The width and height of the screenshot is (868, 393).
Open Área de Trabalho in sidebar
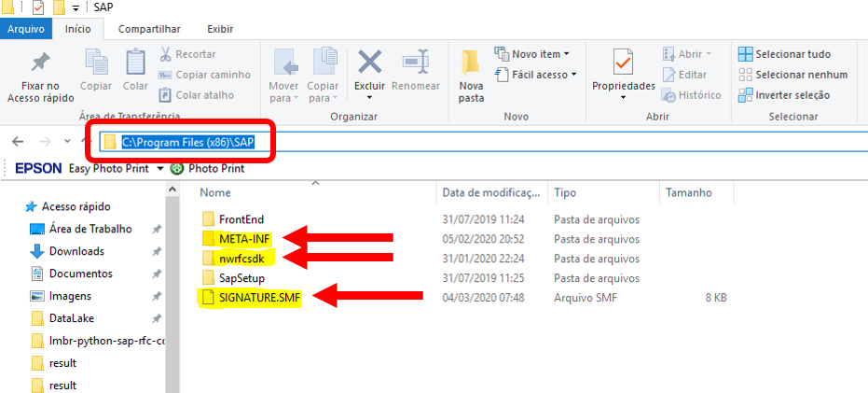click(81, 229)
